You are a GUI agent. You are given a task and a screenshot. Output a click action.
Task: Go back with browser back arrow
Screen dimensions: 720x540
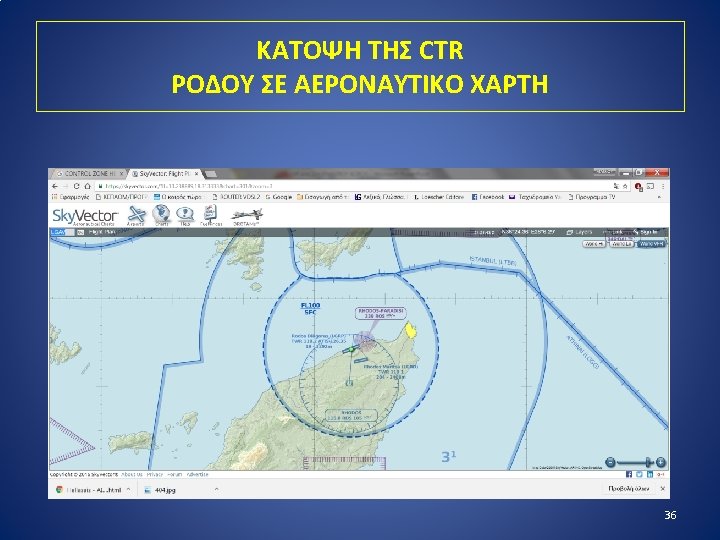pyautogui.click(x=55, y=186)
